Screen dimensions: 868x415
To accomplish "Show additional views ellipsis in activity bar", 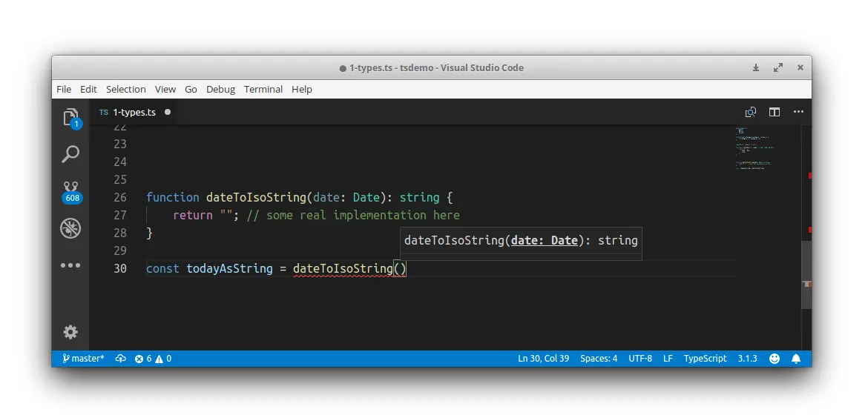I will [x=70, y=265].
